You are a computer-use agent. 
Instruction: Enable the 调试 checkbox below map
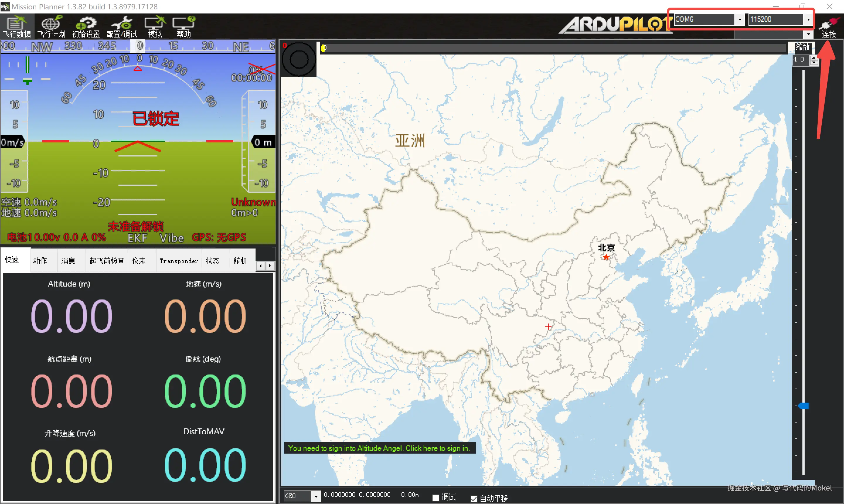(x=436, y=498)
